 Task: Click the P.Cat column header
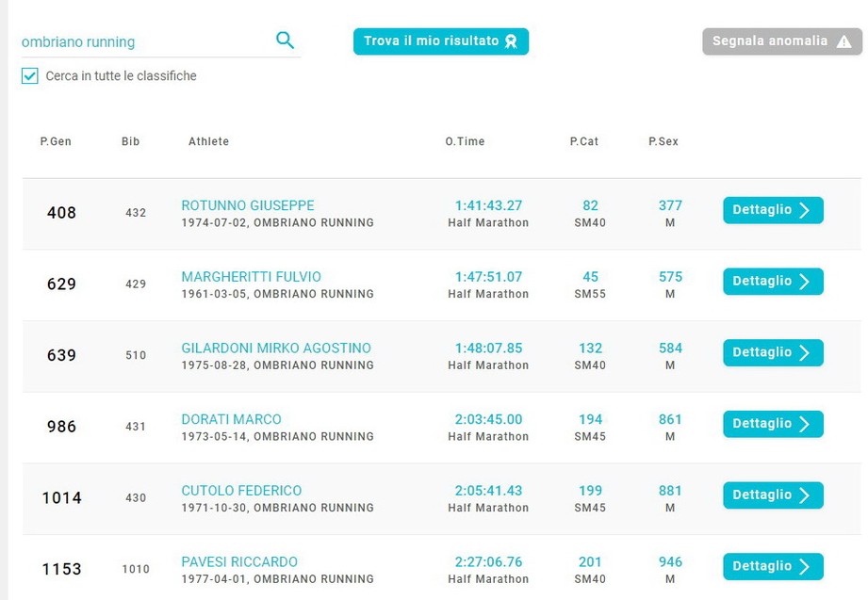[584, 141]
